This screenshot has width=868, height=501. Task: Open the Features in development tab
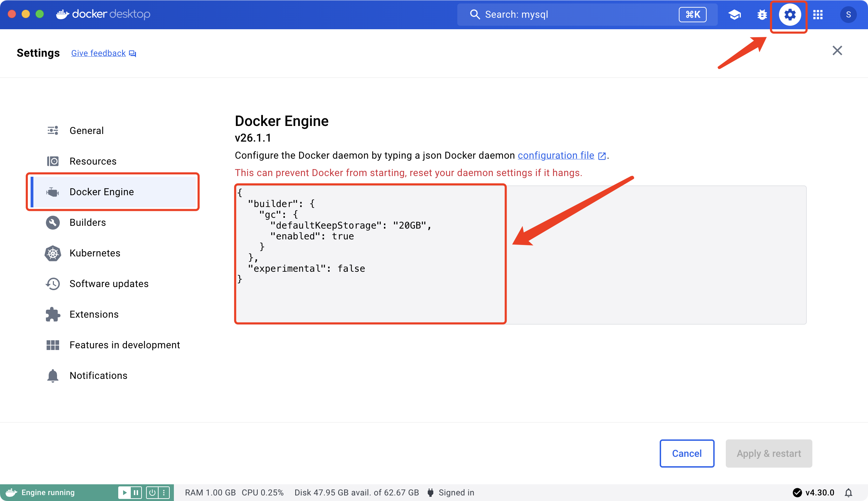[113, 345]
